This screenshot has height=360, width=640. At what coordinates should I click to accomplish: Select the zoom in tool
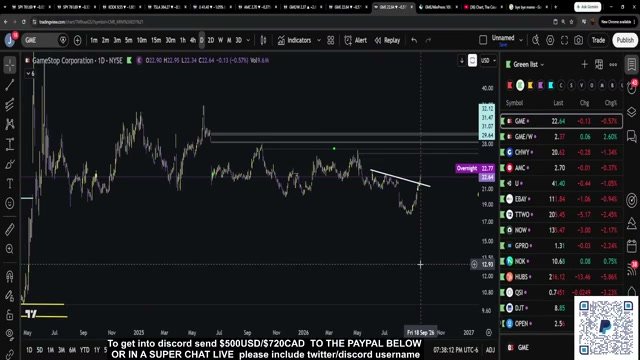pos(10,249)
